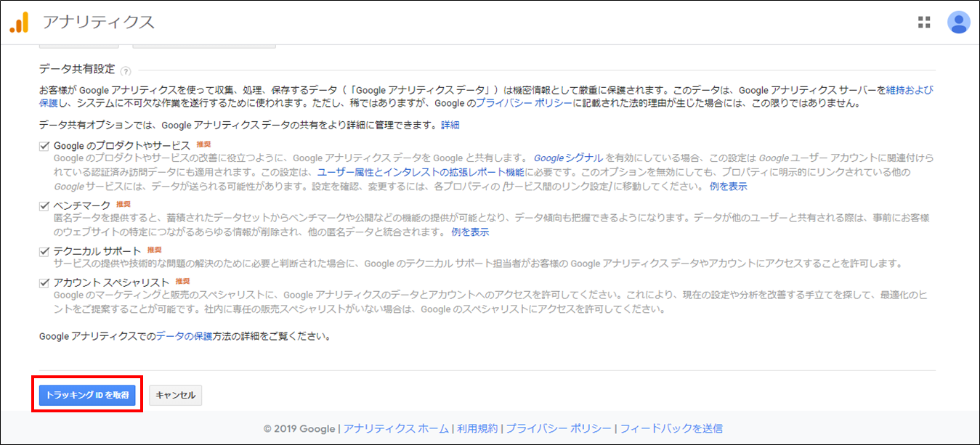Expand 例を表示 under ベンチマーク description

pos(470,232)
